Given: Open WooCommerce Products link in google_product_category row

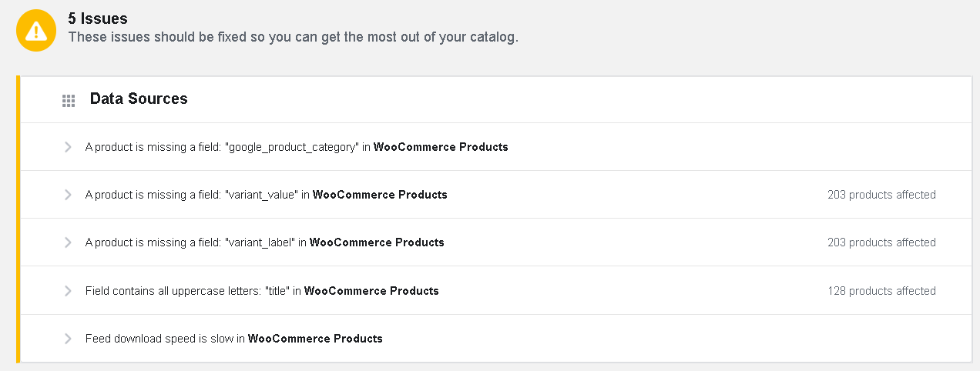Looking at the screenshot, I should click(441, 147).
